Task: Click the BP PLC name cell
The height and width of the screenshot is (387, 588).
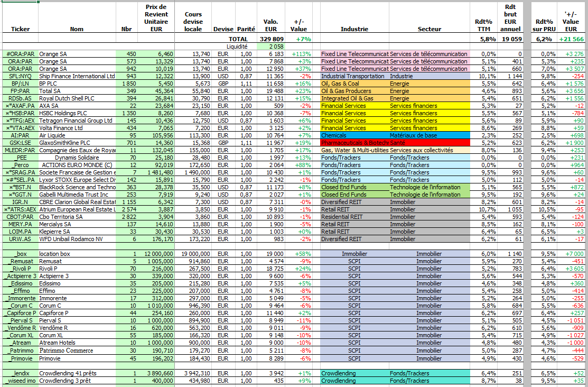Action: 77,84
